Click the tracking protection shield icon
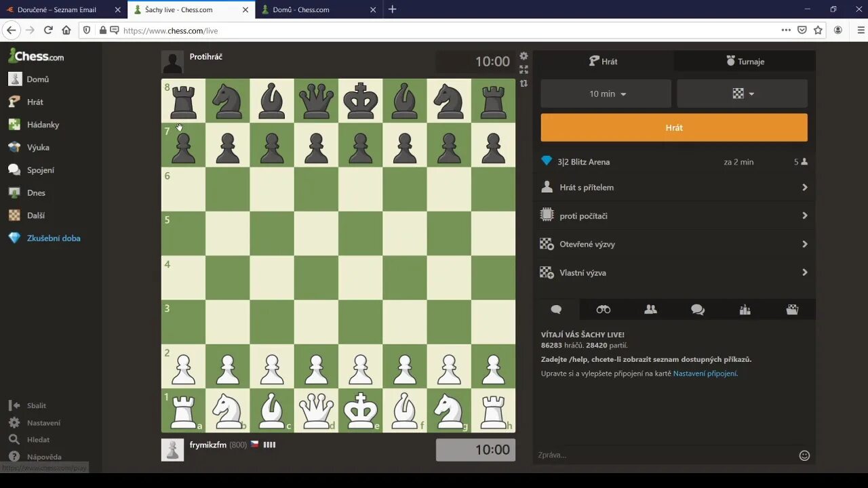Screen dimensions: 868x488 pos(87,30)
